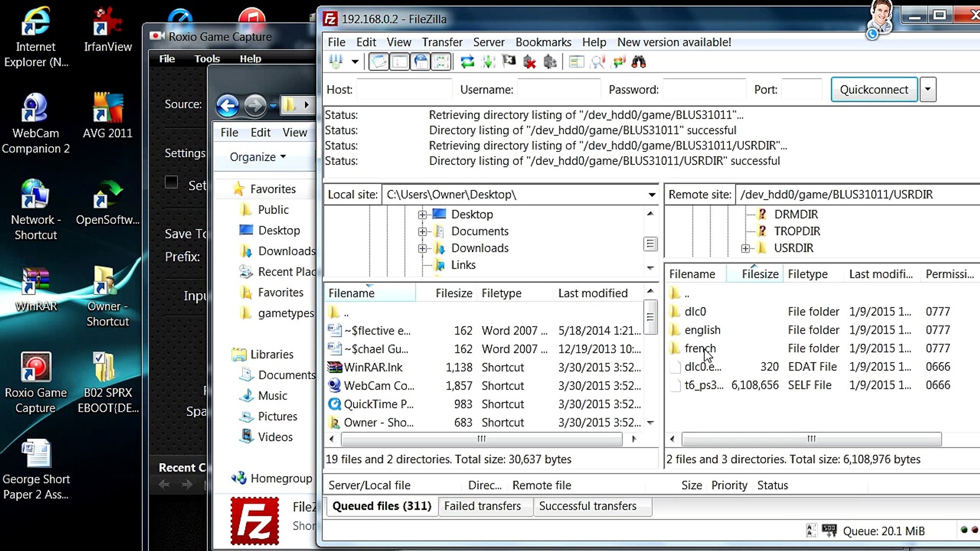The width and height of the screenshot is (980, 551).
Task: Toggle transfer queue display
Action: [x=442, y=62]
